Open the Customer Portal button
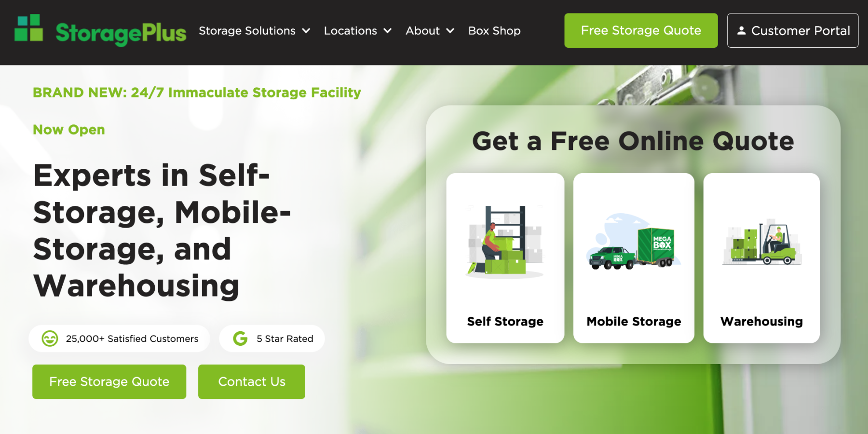The height and width of the screenshot is (434, 868). coord(793,30)
